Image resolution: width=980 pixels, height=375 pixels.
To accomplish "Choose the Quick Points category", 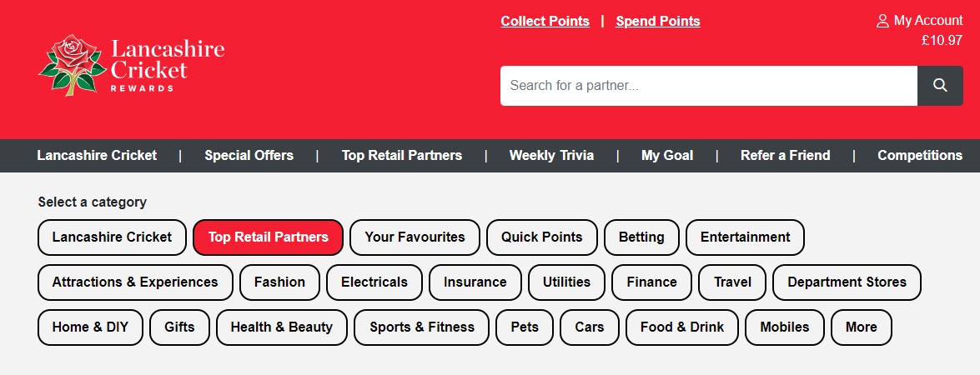I will 542,237.
